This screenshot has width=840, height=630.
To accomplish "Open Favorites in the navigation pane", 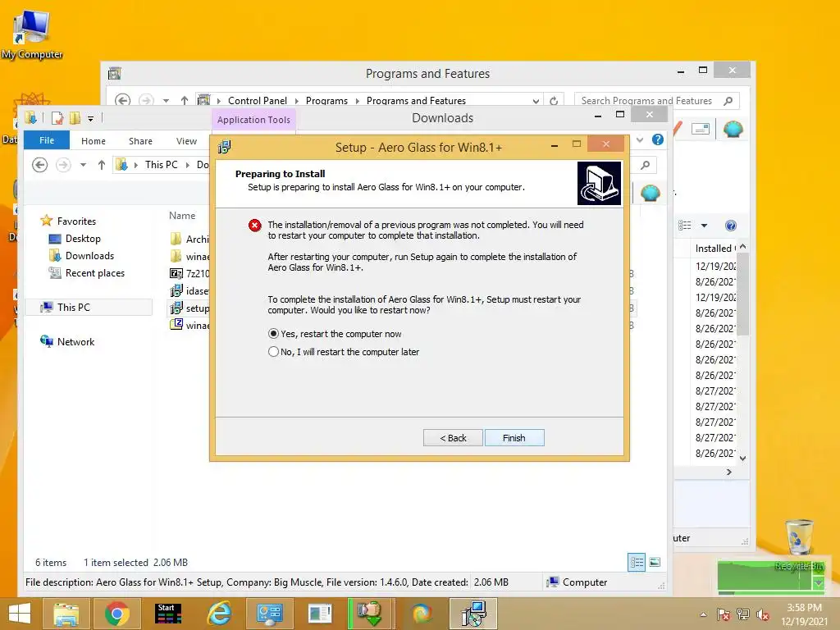I will pyautogui.click(x=76, y=221).
